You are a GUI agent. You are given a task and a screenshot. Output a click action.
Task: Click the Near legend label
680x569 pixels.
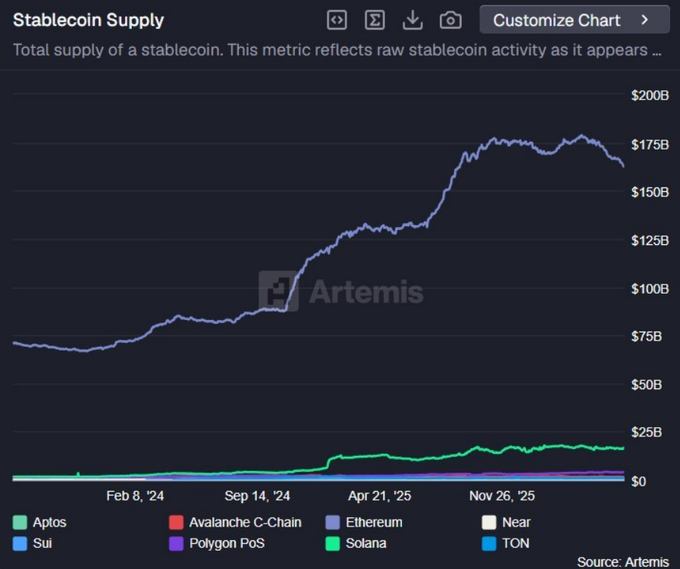(516, 522)
